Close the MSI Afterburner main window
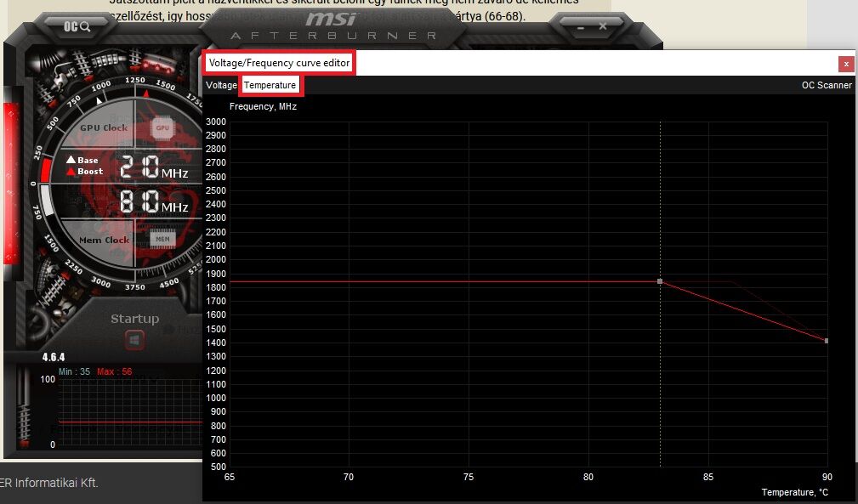The width and height of the screenshot is (858, 504). (602, 26)
